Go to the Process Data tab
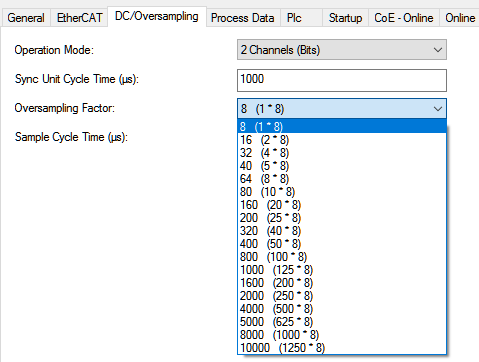The image size is (479, 362). [x=243, y=18]
